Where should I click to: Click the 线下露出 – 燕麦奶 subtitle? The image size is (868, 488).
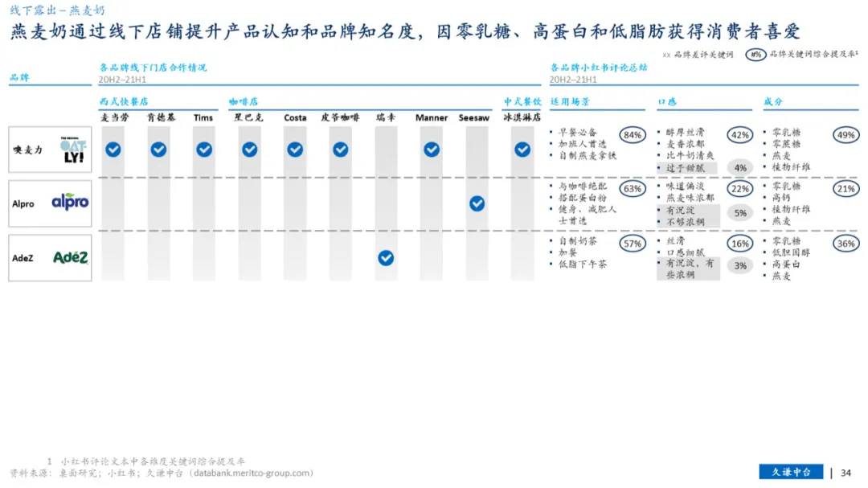(57, 10)
